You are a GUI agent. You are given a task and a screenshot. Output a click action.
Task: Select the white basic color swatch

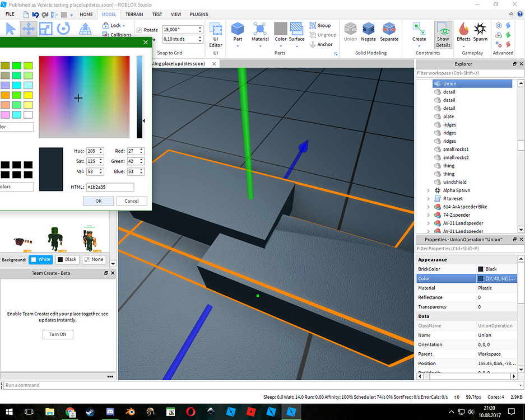point(28,115)
